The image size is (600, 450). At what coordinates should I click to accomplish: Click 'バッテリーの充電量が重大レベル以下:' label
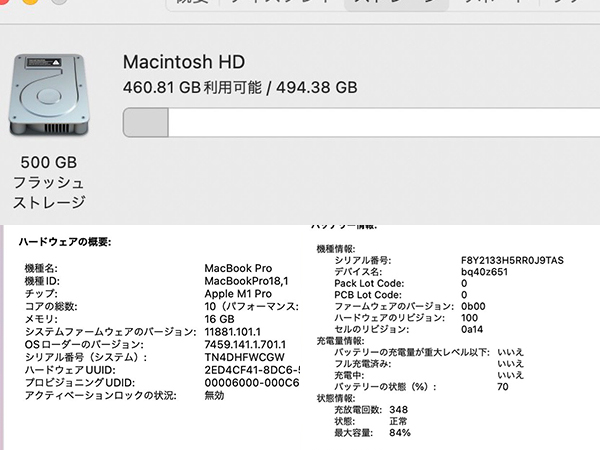coord(412,352)
